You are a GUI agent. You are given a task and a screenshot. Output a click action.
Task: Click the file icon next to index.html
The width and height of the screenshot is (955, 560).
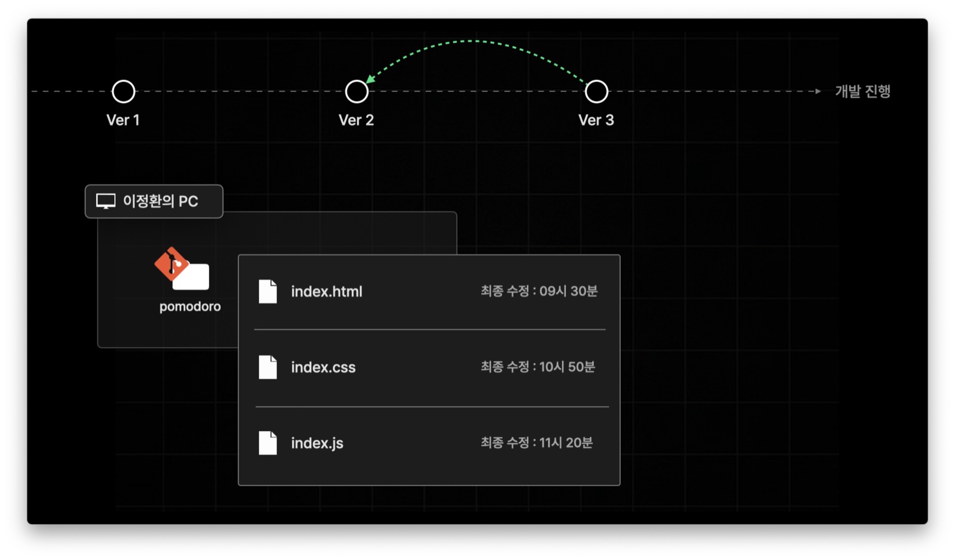(x=268, y=292)
